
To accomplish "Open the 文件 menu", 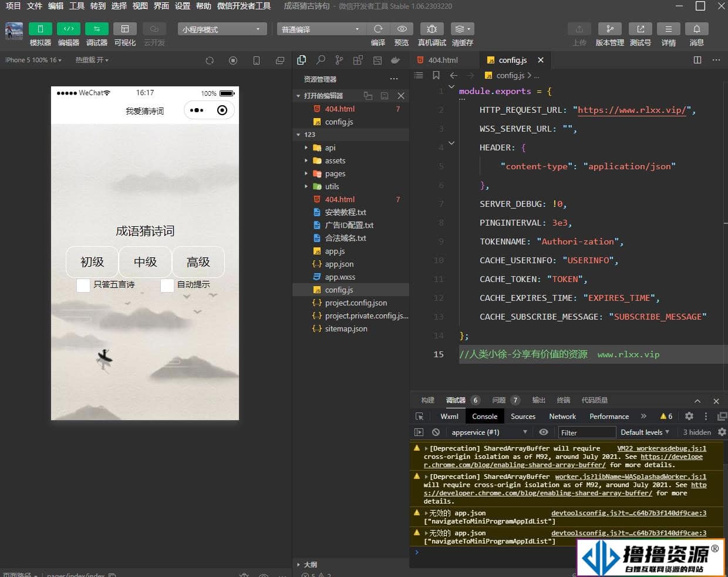I will [x=35, y=6].
